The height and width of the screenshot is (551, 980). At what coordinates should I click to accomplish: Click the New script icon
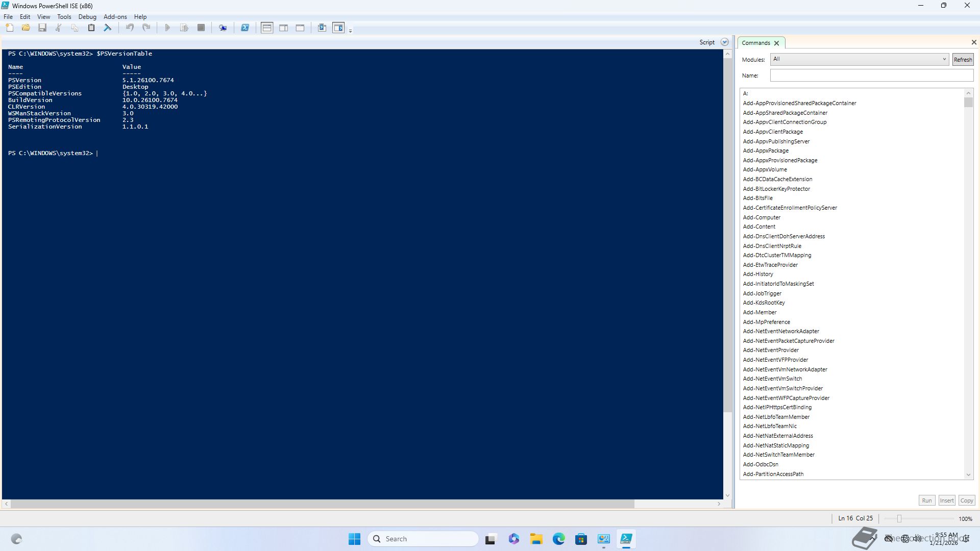click(x=10, y=28)
